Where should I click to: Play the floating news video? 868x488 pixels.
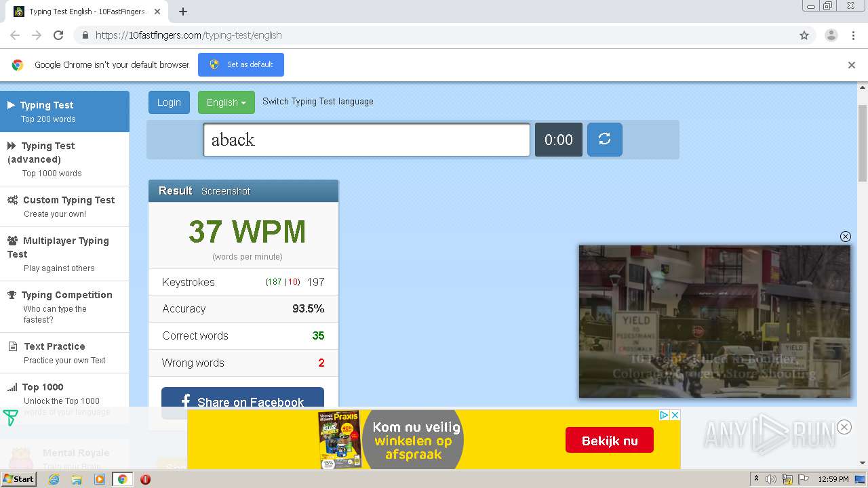coord(714,321)
